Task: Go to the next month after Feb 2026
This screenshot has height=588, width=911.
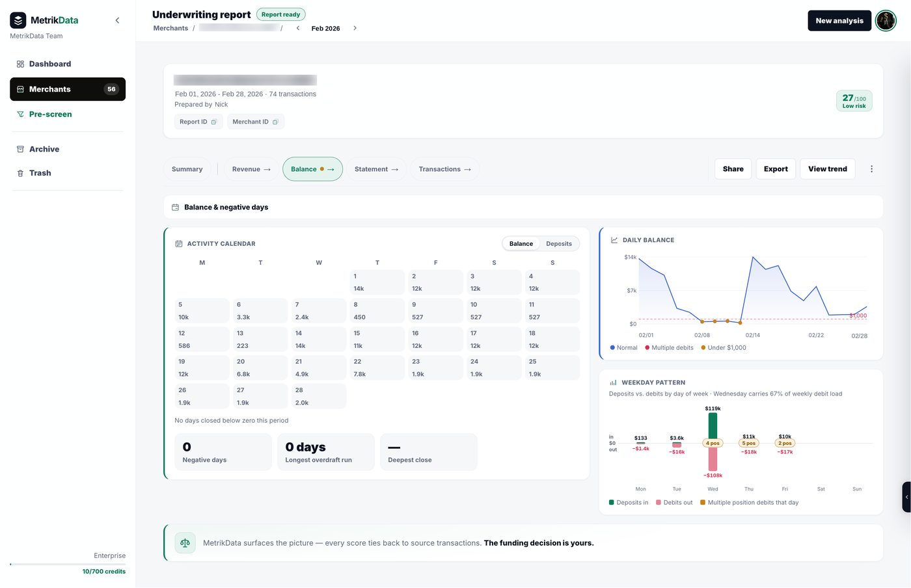Action: 355,28
